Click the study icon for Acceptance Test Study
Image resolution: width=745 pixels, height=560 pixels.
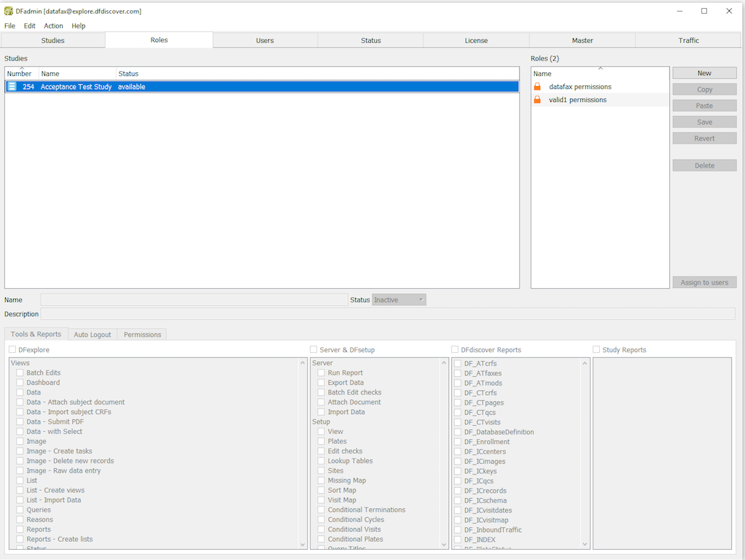pos(12,87)
